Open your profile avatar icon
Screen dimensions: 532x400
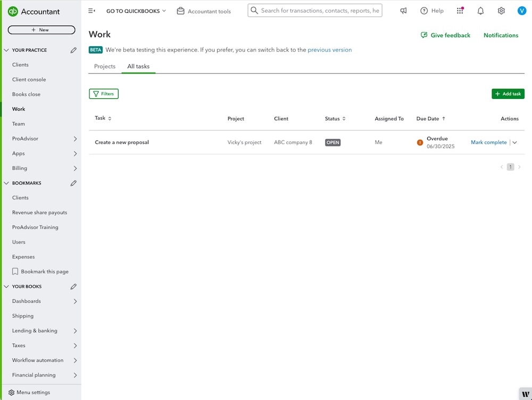tap(521, 10)
